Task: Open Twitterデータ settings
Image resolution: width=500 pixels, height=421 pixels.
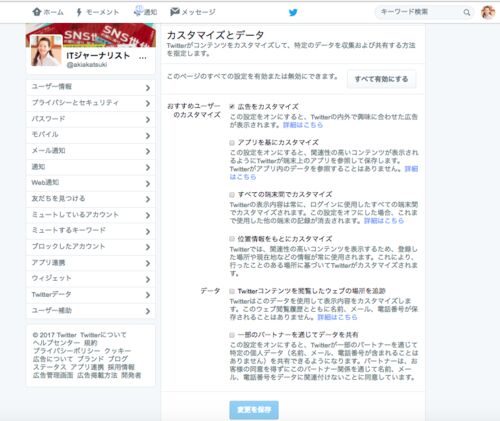Action: point(91,295)
